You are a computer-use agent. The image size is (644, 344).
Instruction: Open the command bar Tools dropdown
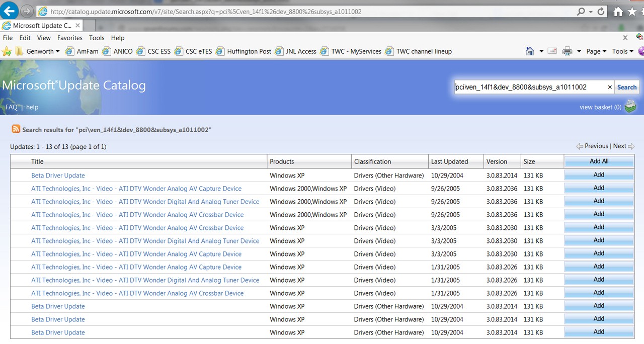(623, 51)
